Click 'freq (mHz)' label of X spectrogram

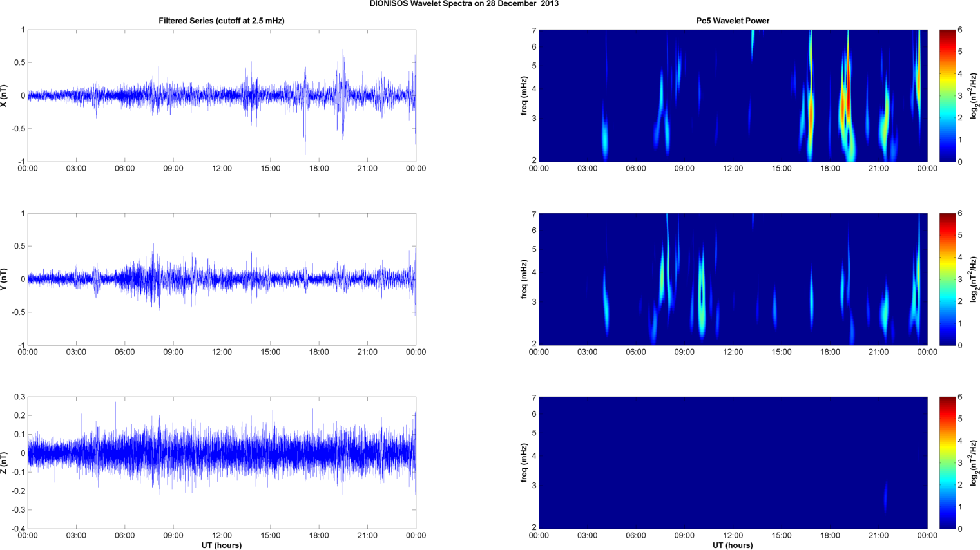click(524, 96)
